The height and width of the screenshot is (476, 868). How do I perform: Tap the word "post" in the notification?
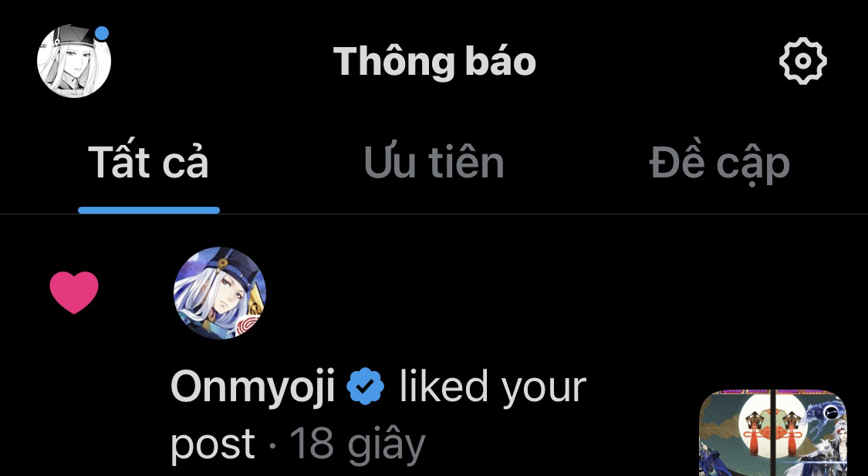pyautogui.click(x=213, y=445)
